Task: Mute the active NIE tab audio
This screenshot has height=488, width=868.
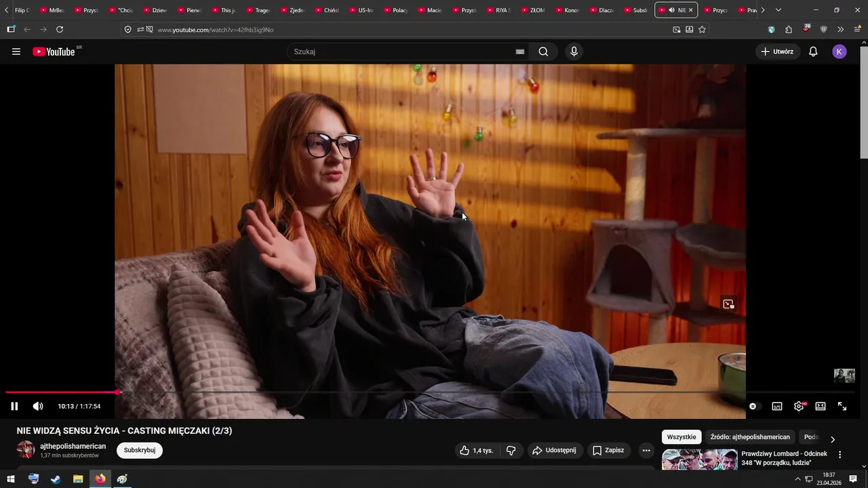Action: 671,10
